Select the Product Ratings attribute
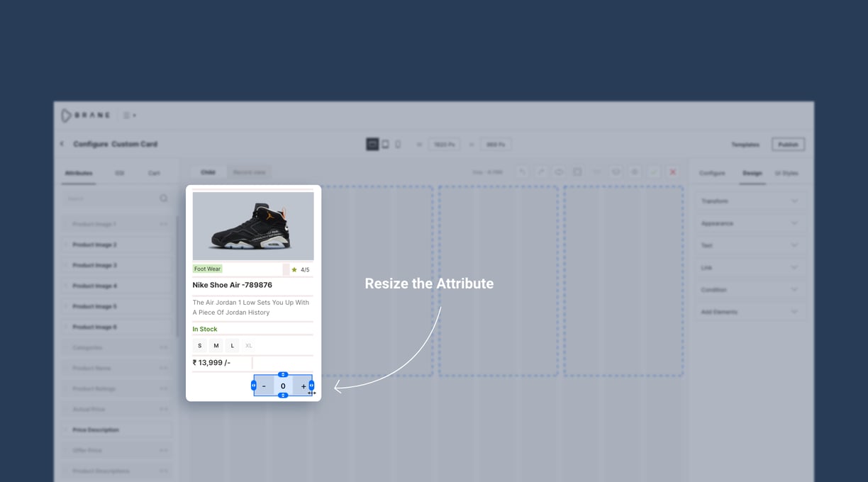The width and height of the screenshot is (868, 482). click(116, 388)
